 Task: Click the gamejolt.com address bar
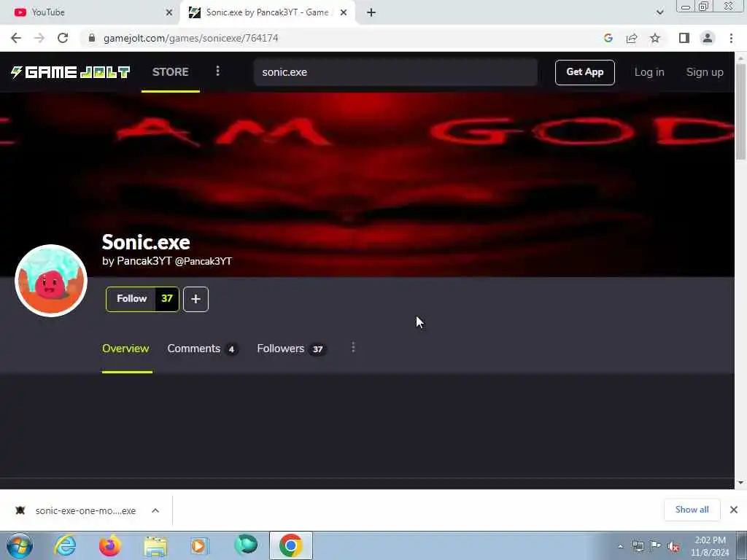(190, 38)
